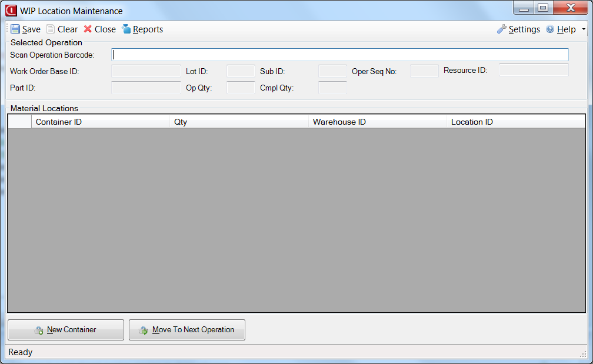593x364 pixels.
Task: Maximize the WIP Location Maintenance window
Action: tap(542, 8)
